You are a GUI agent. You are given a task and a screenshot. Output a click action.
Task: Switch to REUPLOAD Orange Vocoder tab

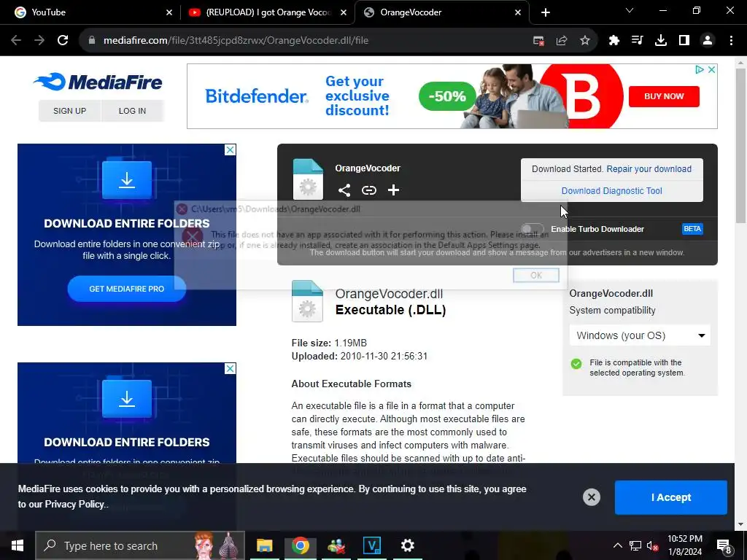[x=268, y=12]
